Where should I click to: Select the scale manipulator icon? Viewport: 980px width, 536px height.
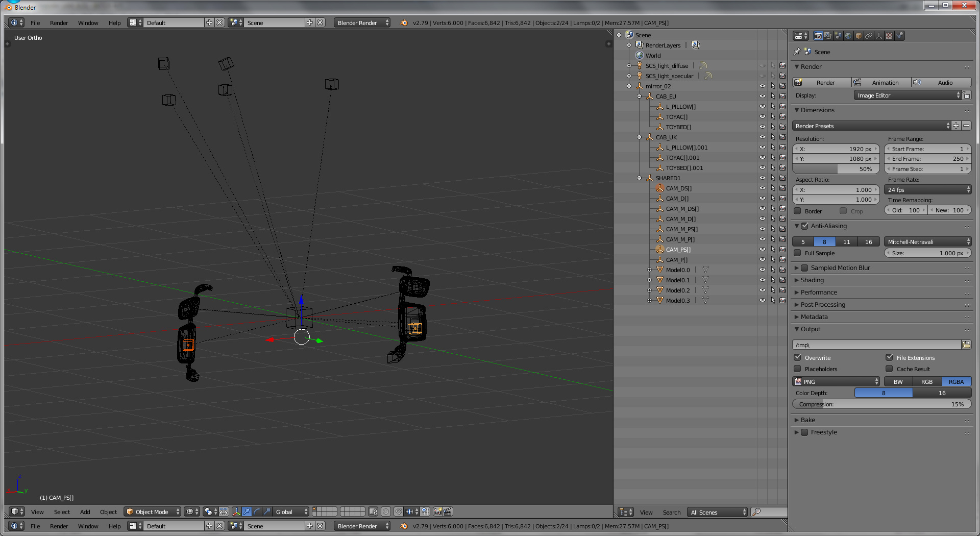(267, 511)
